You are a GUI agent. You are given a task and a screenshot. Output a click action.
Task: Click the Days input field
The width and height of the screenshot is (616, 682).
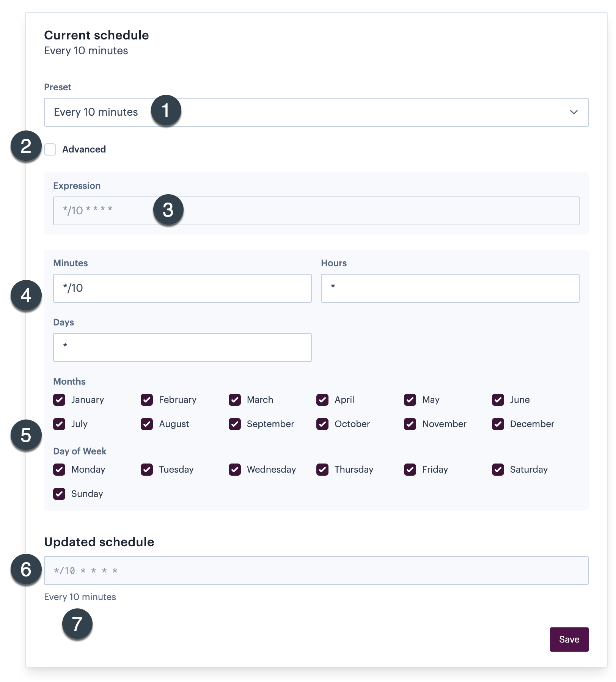pyautogui.click(x=182, y=347)
